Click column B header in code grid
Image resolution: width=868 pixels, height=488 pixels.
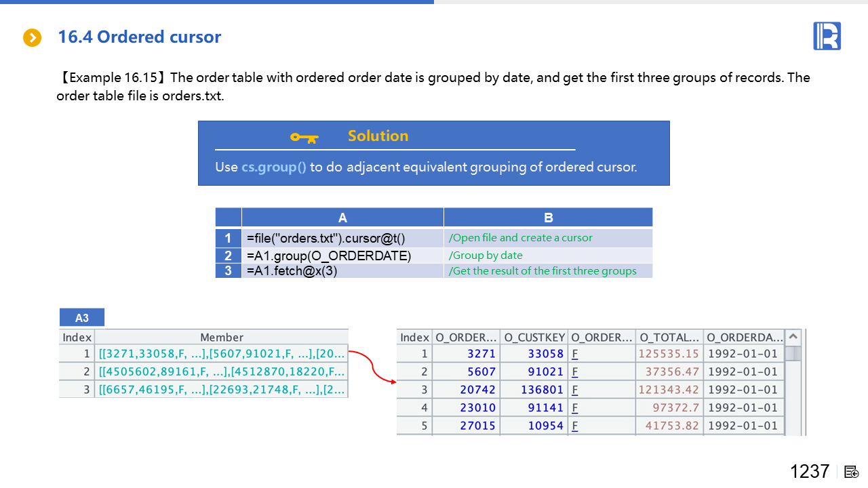[x=548, y=218]
